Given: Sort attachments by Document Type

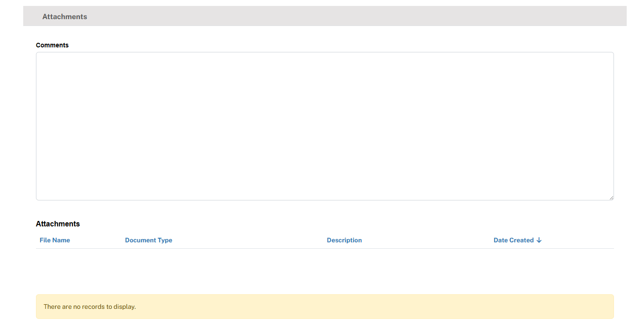Looking at the screenshot, I should pyautogui.click(x=148, y=240).
